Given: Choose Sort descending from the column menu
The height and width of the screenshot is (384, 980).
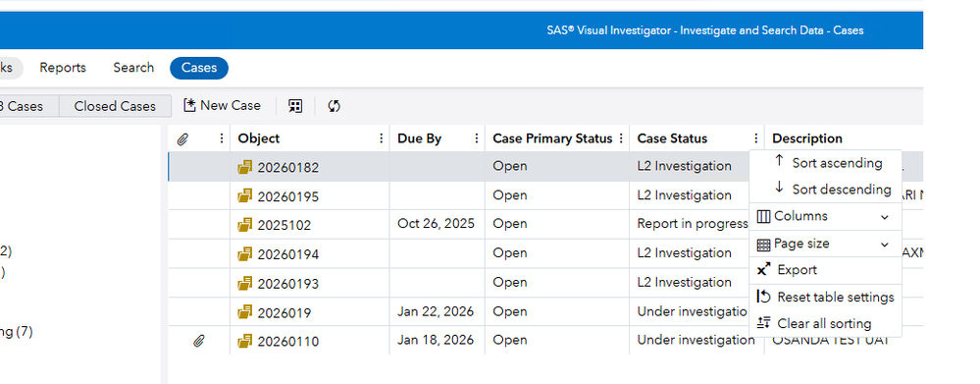Looking at the screenshot, I should tap(825, 189).
